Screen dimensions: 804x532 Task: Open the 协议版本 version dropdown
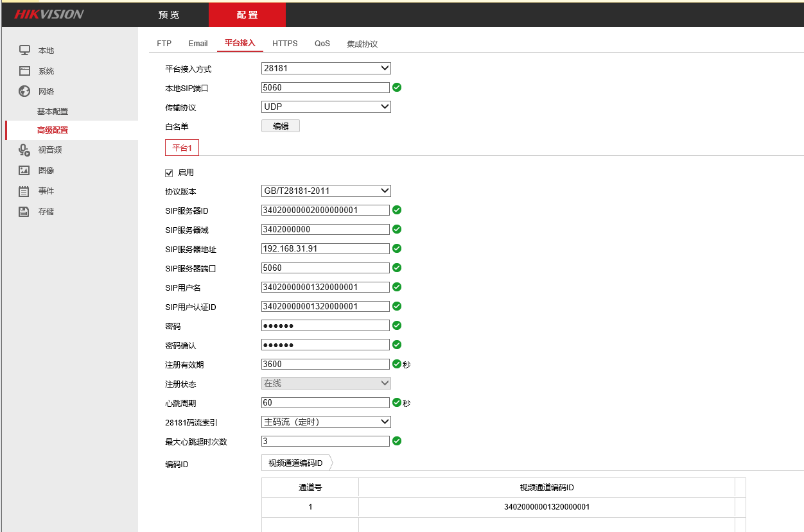click(326, 191)
